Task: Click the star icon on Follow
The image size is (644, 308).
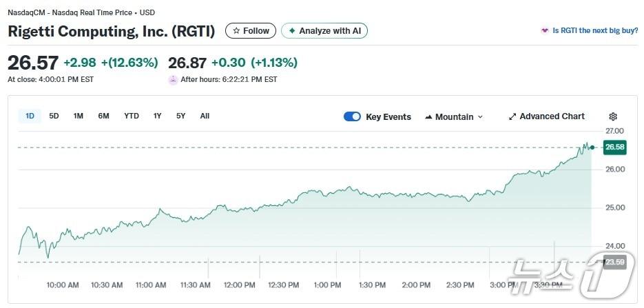Action: (236, 31)
